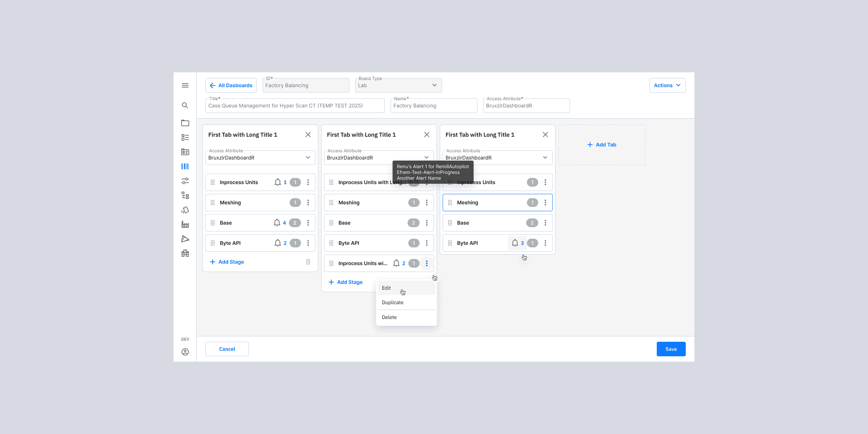Viewport: 868px width, 434px height.
Task: Click the BZ icon in sidebar
Action: pyautogui.click(x=185, y=152)
